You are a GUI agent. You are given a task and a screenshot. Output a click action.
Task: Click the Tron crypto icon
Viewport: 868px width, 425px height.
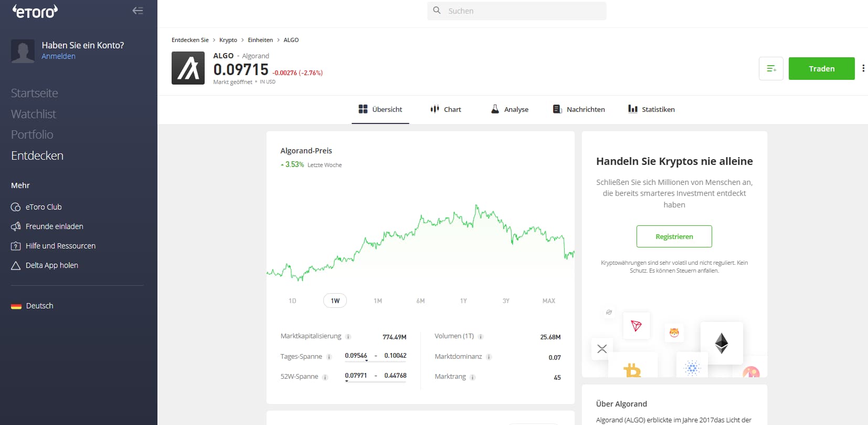click(x=637, y=326)
